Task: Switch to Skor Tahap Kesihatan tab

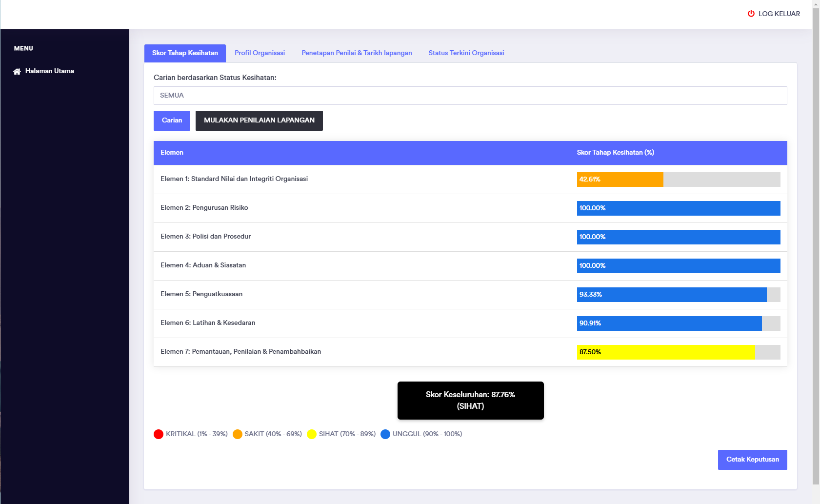Action: click(185, 53)
